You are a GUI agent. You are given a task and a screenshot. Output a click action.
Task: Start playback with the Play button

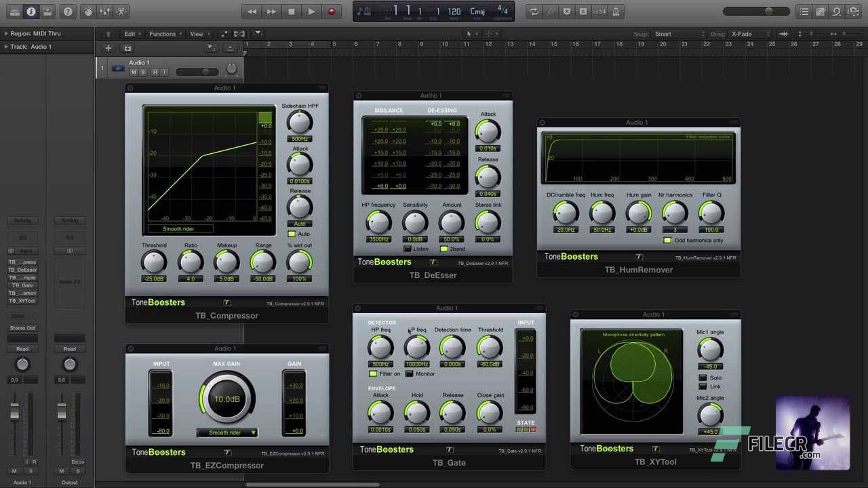[x=311, y=12]
